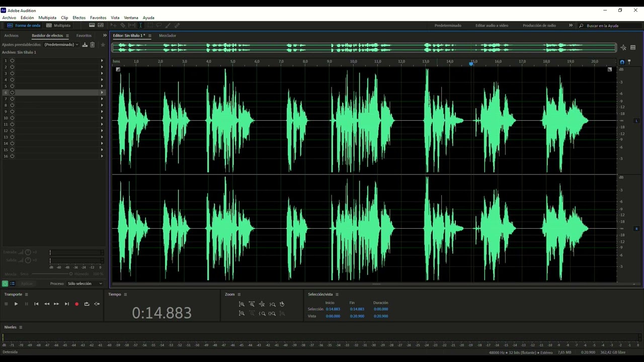Select the Marquee Selection tool
644x362 pixels.
click(x=149, y=25)
